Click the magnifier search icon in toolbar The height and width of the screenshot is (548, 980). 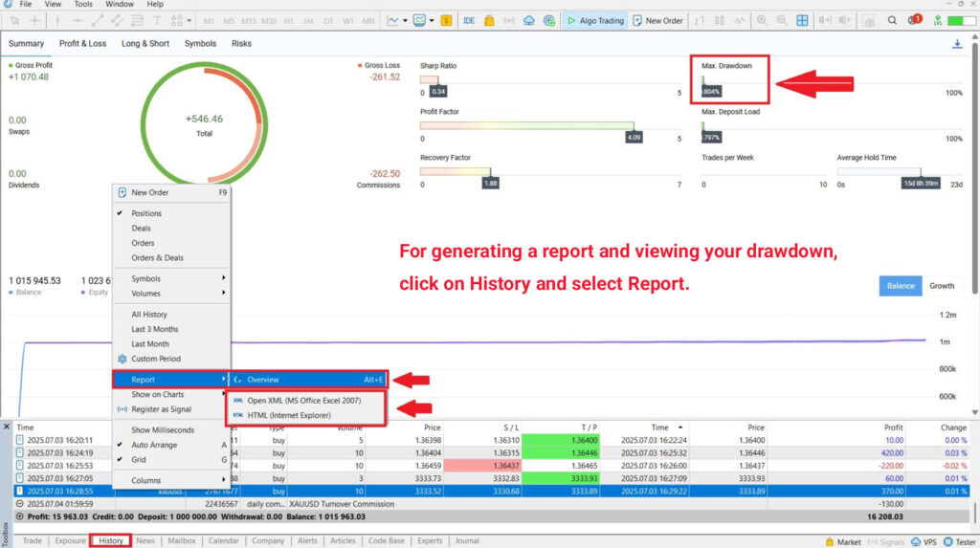point(892,20)
